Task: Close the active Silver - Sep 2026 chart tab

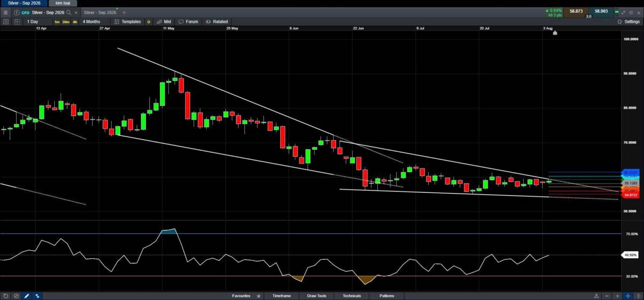Action: click(75, 12)
